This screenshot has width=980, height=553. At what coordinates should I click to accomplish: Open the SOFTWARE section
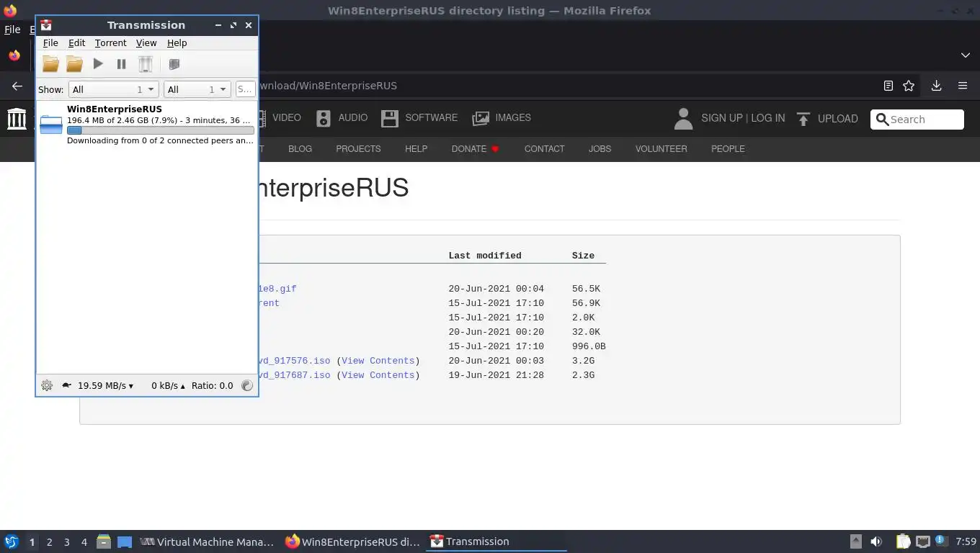click(x=419, y=118)
